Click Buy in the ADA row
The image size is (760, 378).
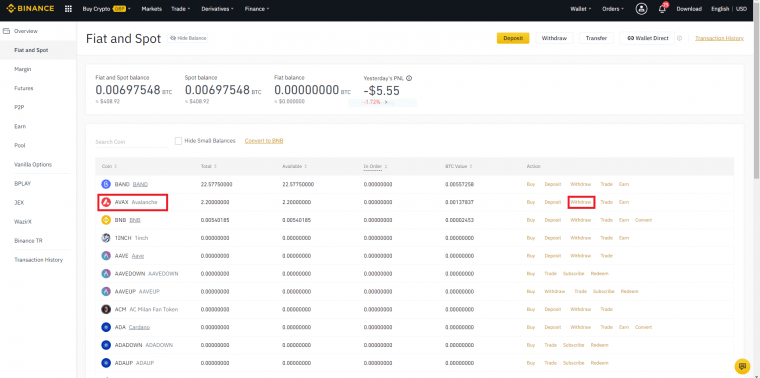click(x=531, y=327)
